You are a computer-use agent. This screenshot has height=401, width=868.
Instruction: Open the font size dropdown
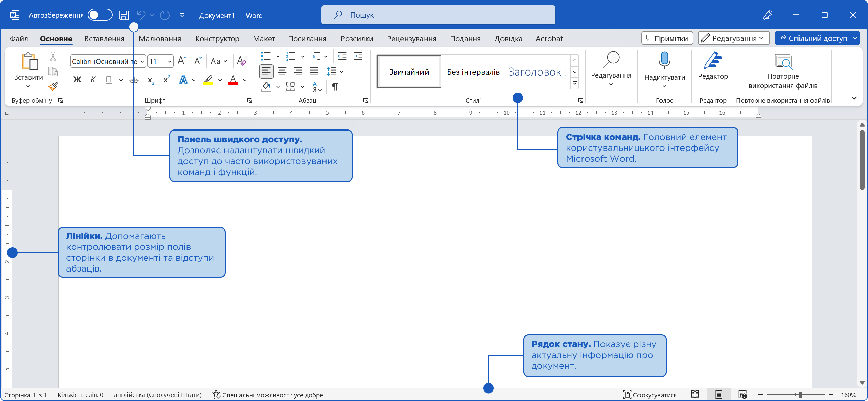(169, 61)
